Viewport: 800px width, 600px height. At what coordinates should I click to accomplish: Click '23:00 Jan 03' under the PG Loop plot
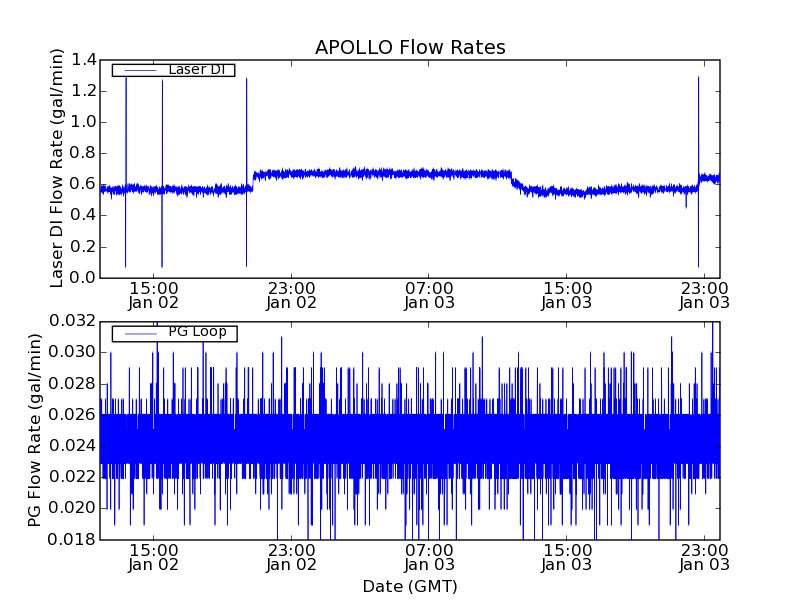pos(705,558)
